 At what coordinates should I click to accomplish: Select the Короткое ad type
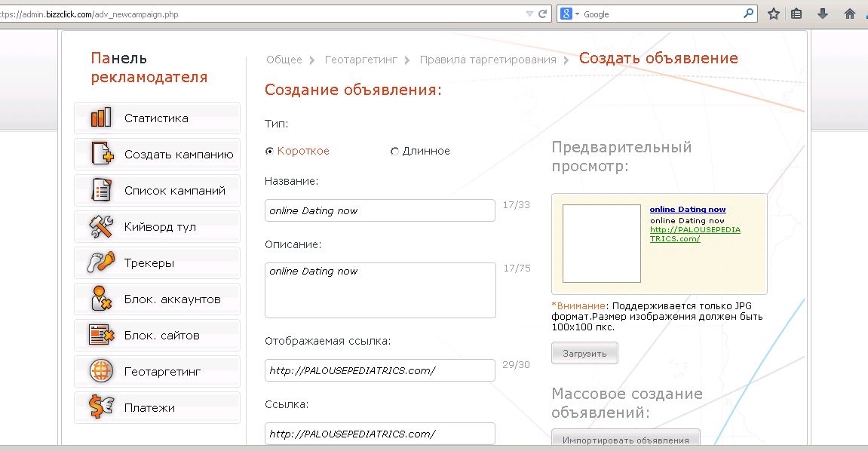(269, 151)
